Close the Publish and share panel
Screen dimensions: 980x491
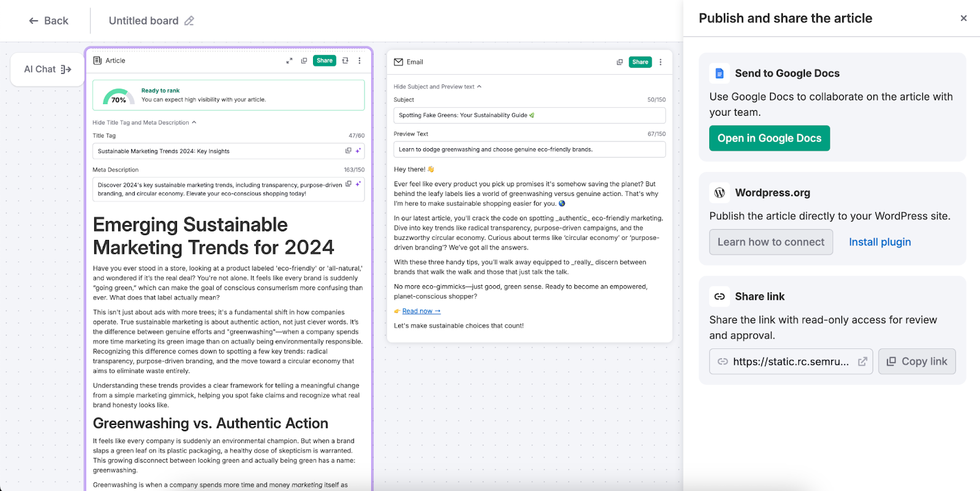963,18
